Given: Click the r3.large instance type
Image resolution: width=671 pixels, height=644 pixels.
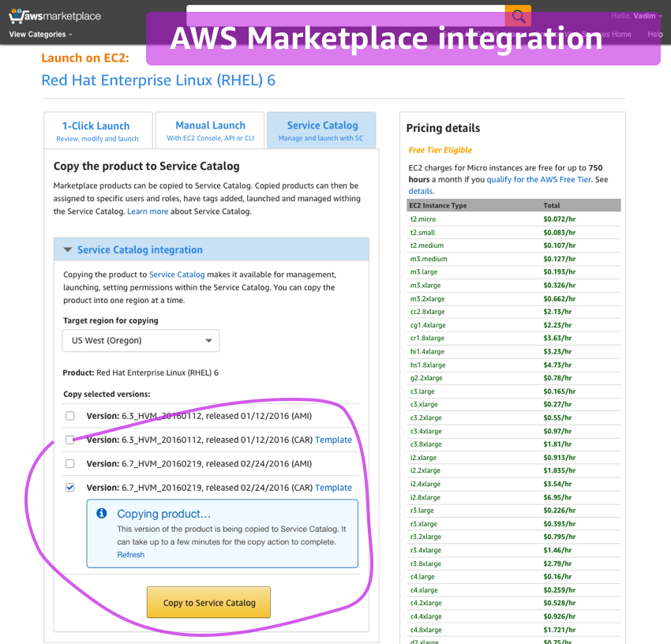Looking at the screenshot, I should tap(422, 510).
